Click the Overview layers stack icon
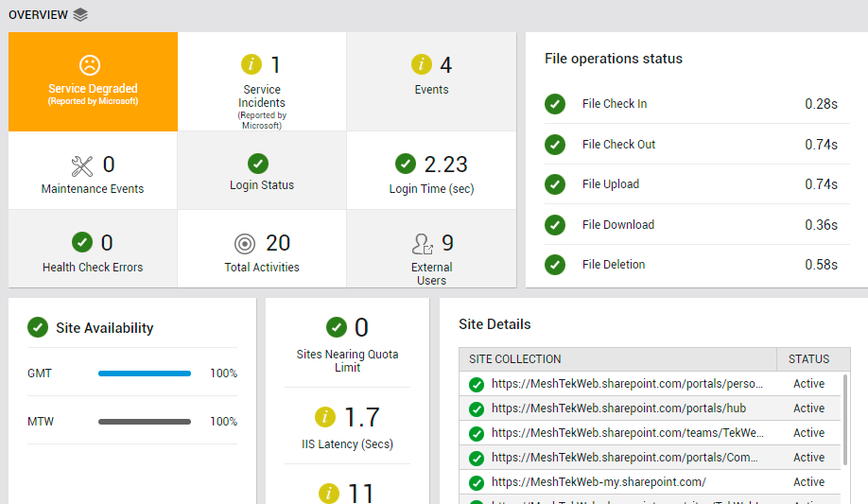This screenshot has height=504, width=868. (x=80, y=14)
